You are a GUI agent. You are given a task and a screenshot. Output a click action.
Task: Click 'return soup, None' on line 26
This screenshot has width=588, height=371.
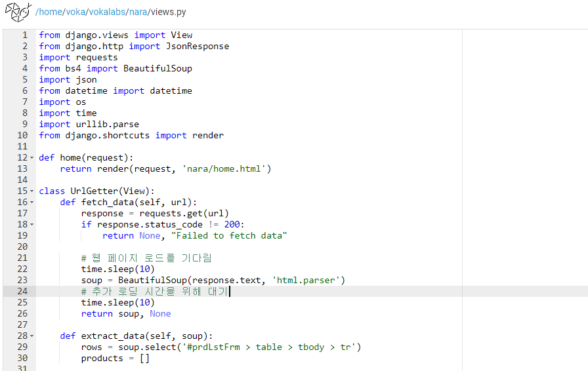(x=126, y=314)
